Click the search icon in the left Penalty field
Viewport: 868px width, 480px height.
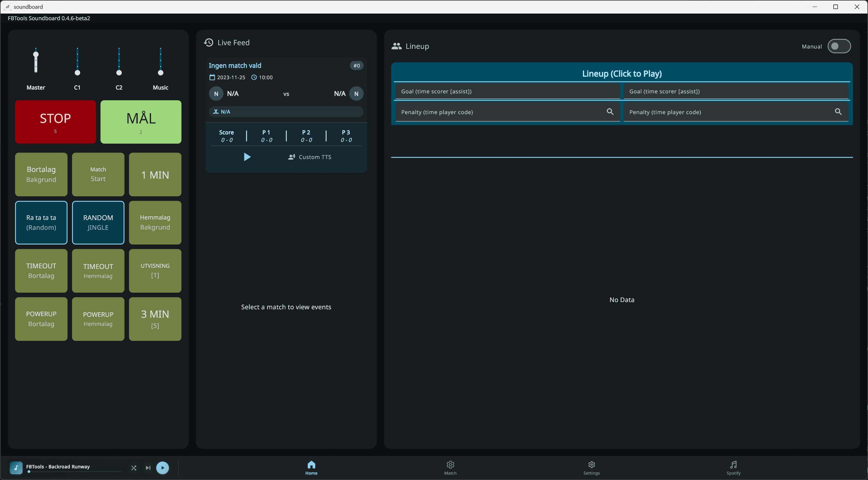(x=610, y=111)
